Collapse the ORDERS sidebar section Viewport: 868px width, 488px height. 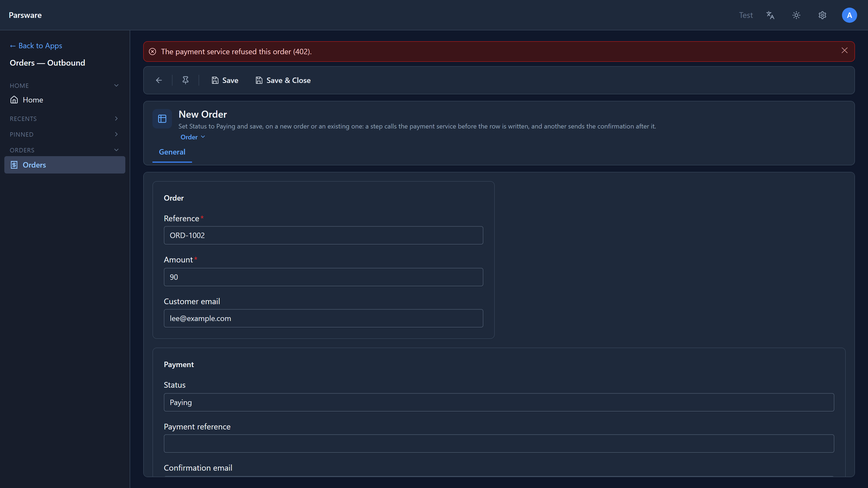(64, 150)
